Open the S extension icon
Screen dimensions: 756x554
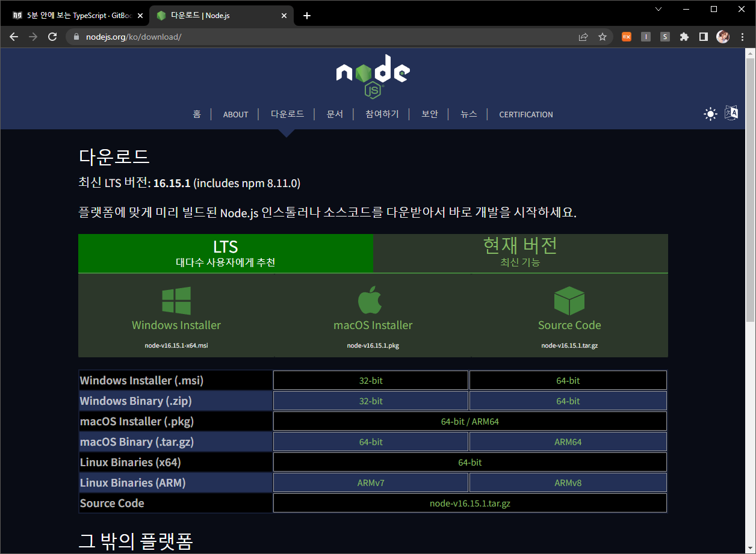pos(665,37)
